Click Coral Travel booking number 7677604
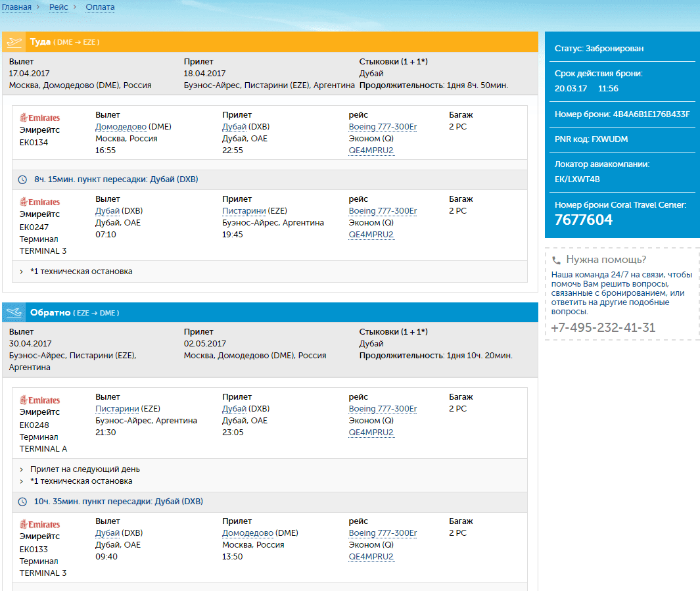Screen dimensions: 700x591 click(584, 220)
